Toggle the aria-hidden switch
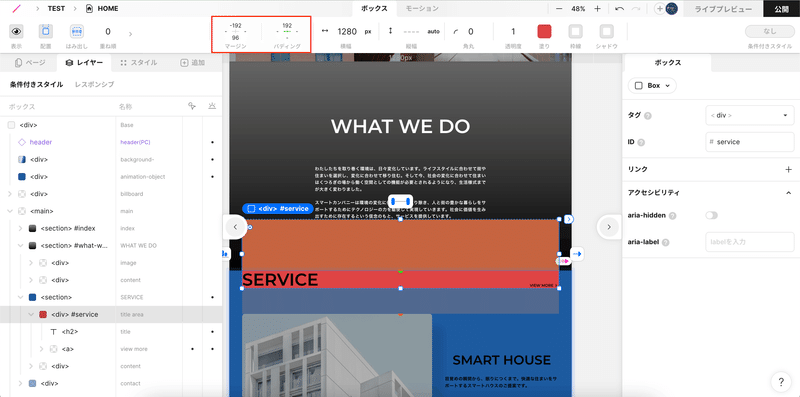Screen dimensions: 800x397 tap(711, 215)
